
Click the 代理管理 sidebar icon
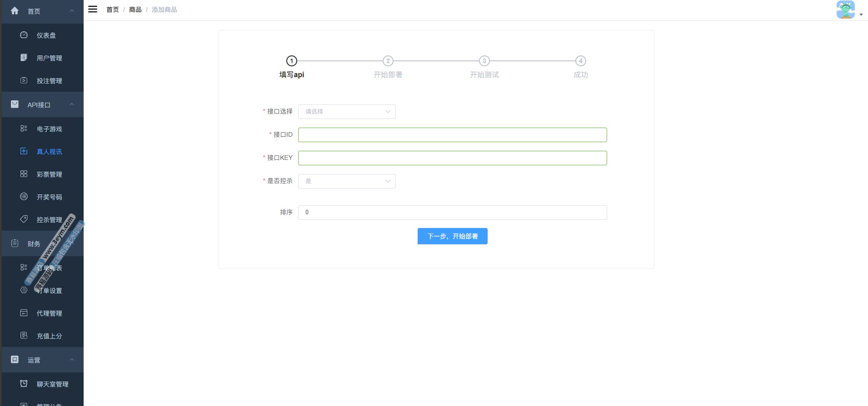pyautogui.click(x=24, y=313)
